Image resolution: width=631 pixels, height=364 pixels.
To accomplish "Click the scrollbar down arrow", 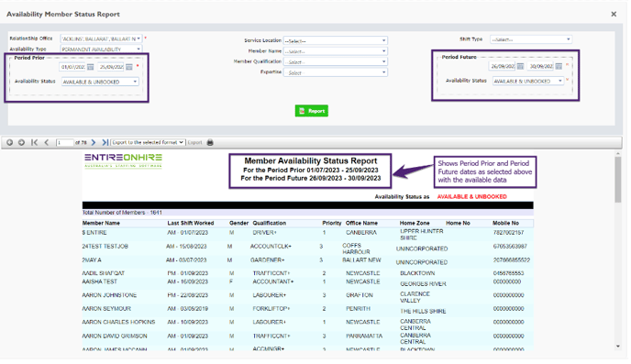I will (618, 347).
